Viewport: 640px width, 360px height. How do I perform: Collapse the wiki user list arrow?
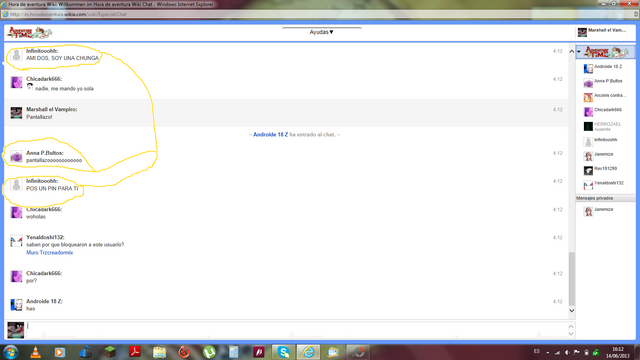pyautogui.click(x=579, y=51)
